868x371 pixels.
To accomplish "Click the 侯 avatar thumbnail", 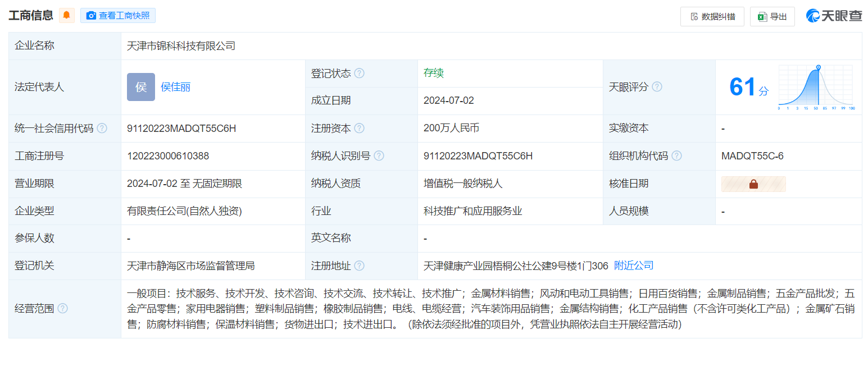I will (x=141, y=87).
